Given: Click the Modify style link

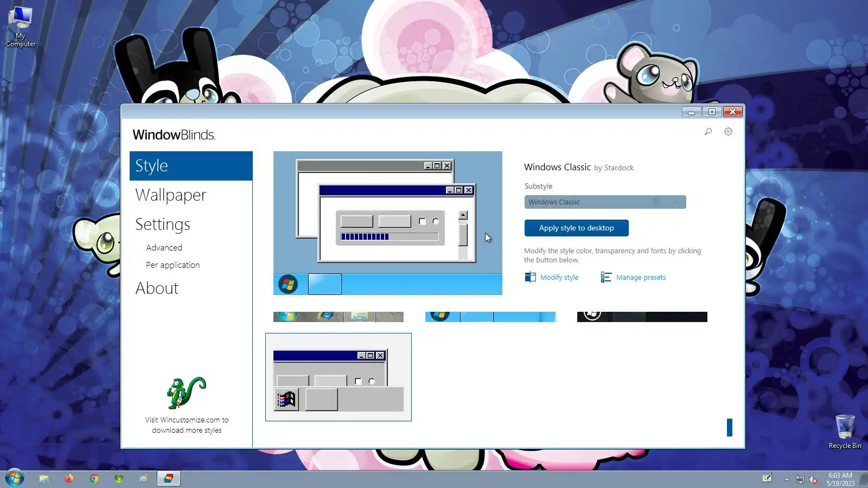Looking at the screenshot, I should 559,278.
